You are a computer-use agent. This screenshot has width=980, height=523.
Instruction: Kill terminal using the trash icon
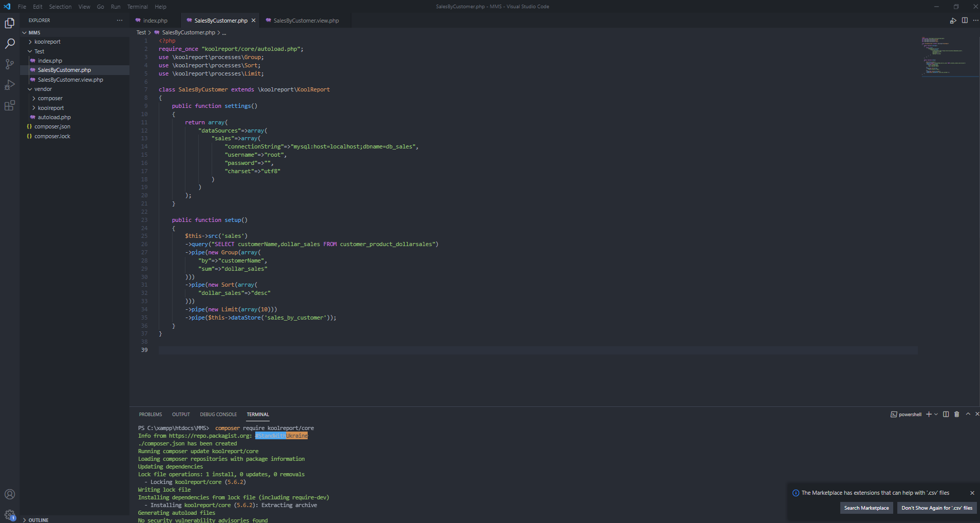[956, 415]
